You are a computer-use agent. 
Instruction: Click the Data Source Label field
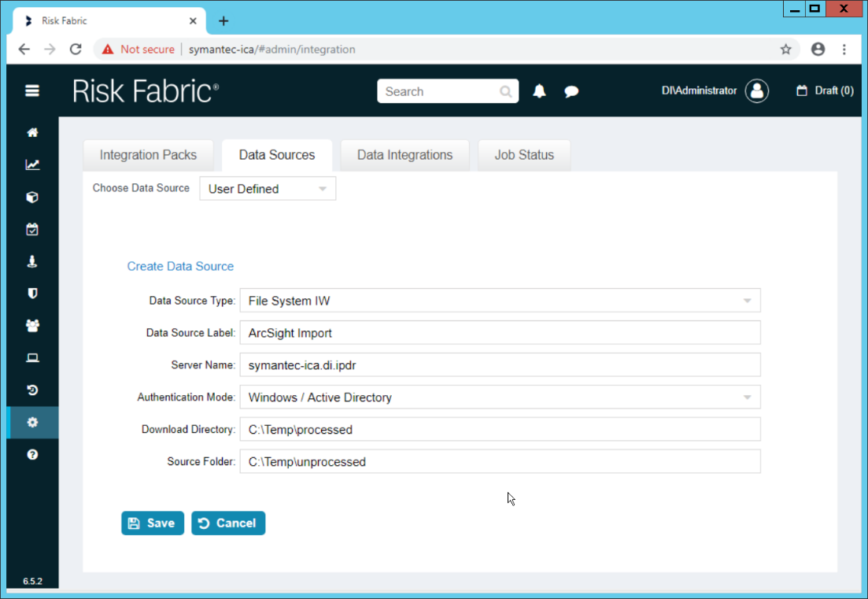pyautogui.click(x=500, y=333)
